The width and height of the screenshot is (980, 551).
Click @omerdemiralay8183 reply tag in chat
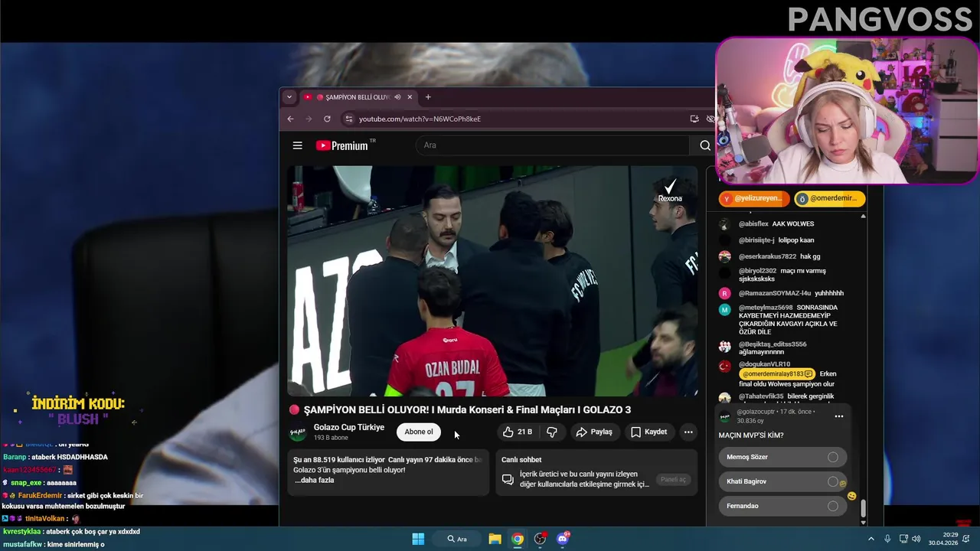click(x=777, y=374)
